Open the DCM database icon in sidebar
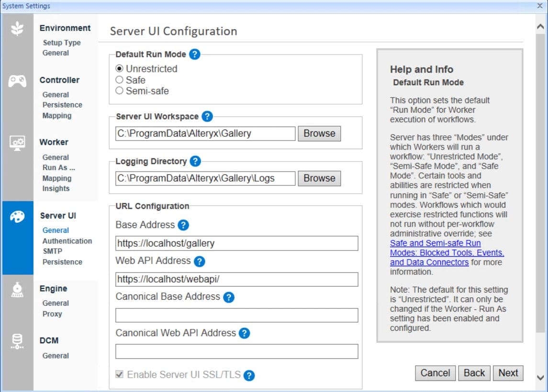Viewport: 548px width, 392px height. click(17, 340)
